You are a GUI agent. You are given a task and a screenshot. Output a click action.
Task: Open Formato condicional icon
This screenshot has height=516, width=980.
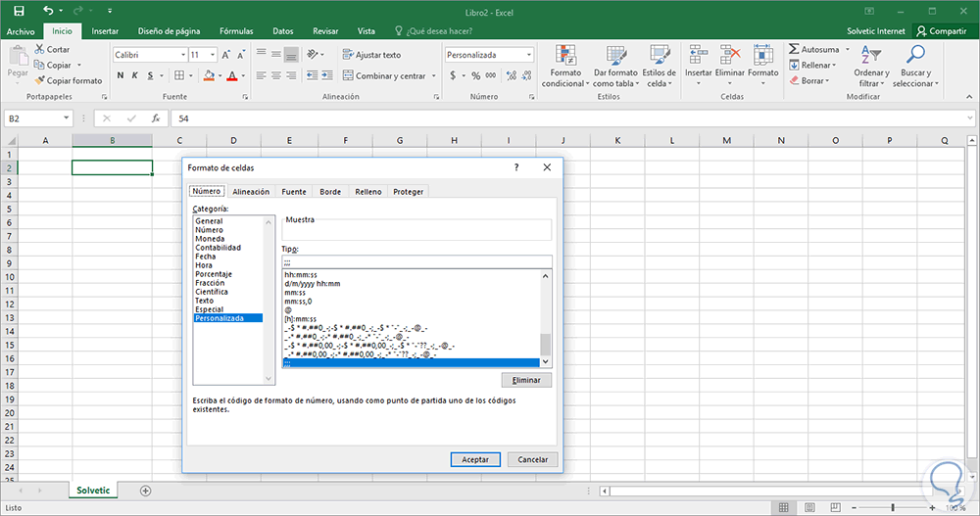tap(564, 55)
